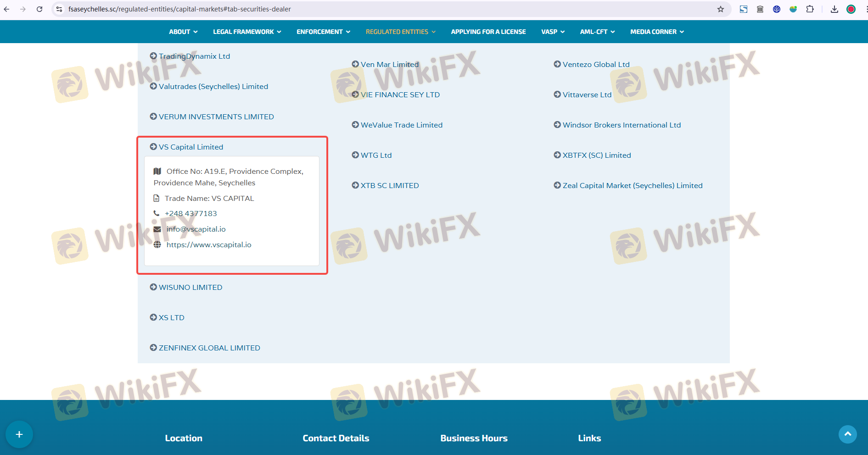Expand the Windsor Brokers International Ltd entry
The width and height of the screenshot is (868, 455).
[x=621, y=125]
